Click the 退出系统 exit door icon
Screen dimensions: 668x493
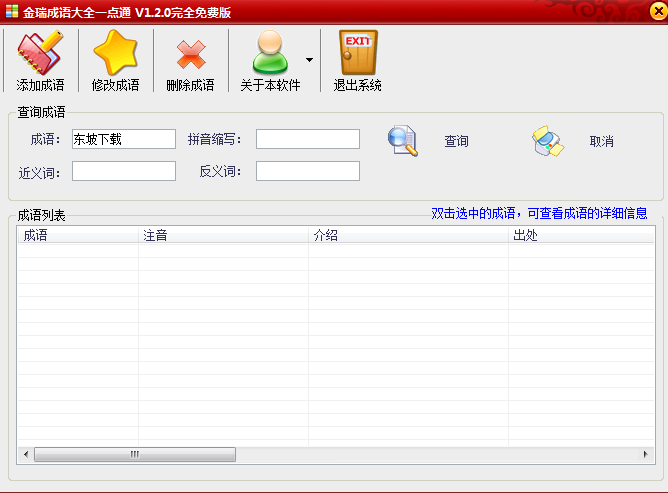pos(358,52)
